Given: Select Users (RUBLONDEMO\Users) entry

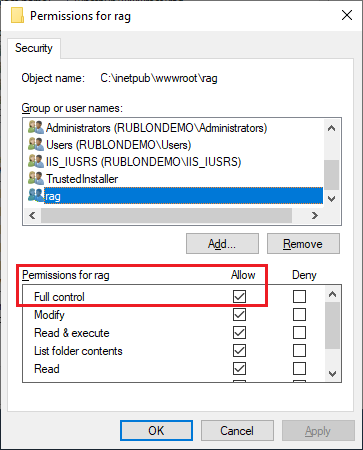Looking at the screenshot, I should tap(118, 145).
